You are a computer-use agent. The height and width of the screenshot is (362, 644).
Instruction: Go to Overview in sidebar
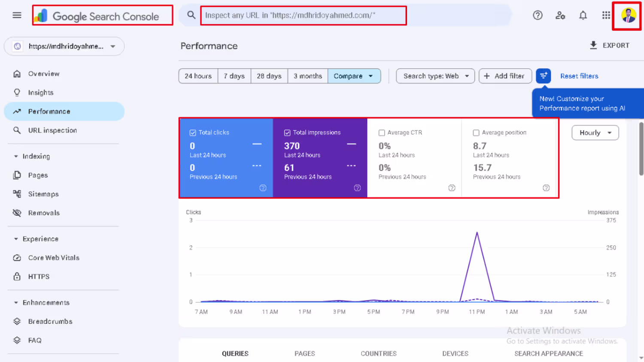(64, 74)
